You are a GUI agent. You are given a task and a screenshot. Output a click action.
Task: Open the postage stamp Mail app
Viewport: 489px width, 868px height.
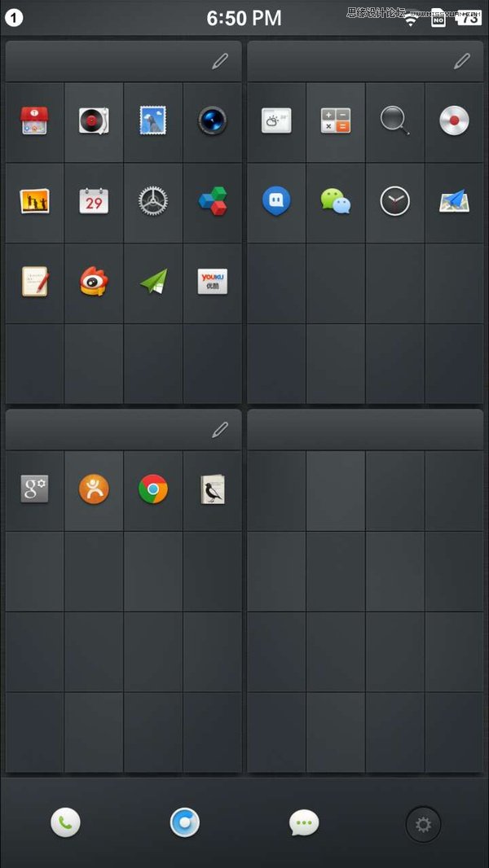tap(153, 121)
